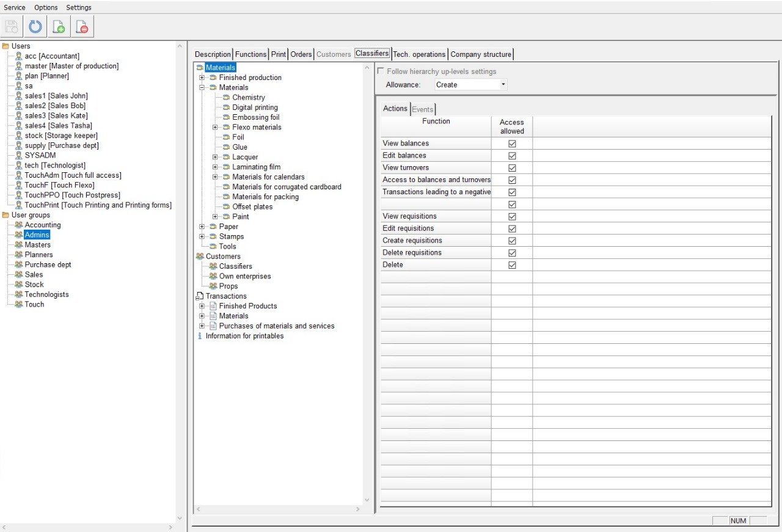Click the delete record toolbar icon
This screenshot has height=532, width=782.
(x=82, y=27)
